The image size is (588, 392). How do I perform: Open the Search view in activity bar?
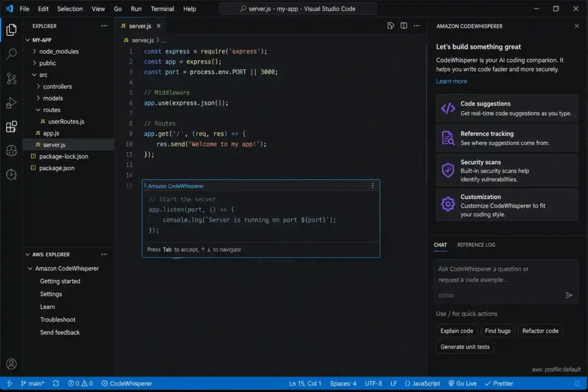point(11,54)
